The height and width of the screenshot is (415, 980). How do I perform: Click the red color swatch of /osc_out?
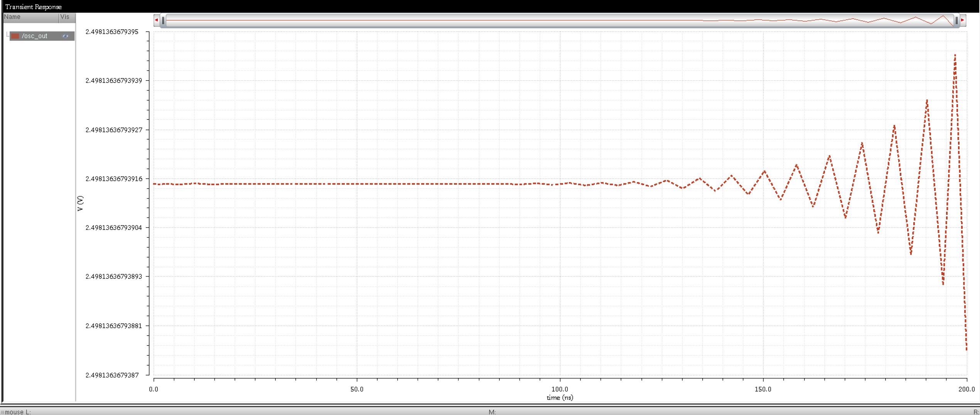coord(15,36)
